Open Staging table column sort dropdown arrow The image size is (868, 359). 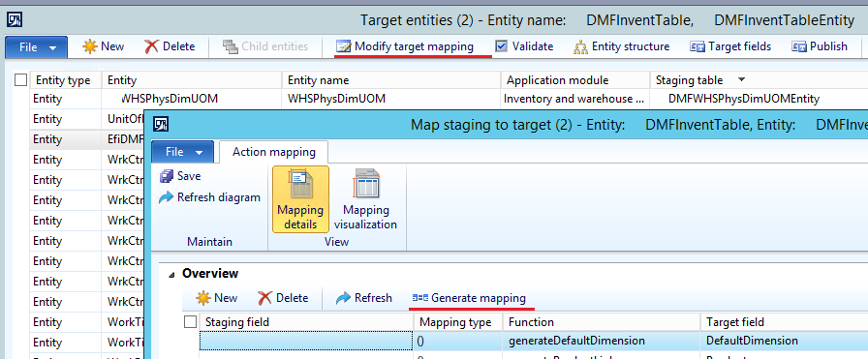(x=742, y=80)
